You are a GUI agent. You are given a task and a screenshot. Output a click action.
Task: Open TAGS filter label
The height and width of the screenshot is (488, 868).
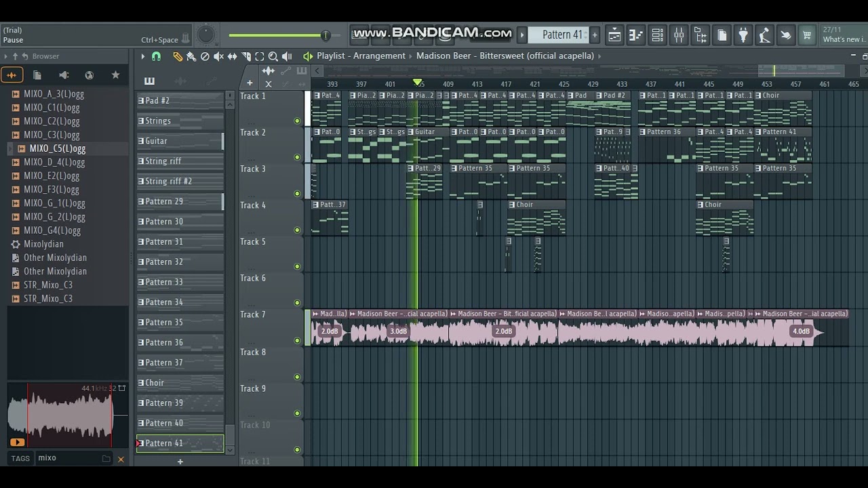(20, 459)
